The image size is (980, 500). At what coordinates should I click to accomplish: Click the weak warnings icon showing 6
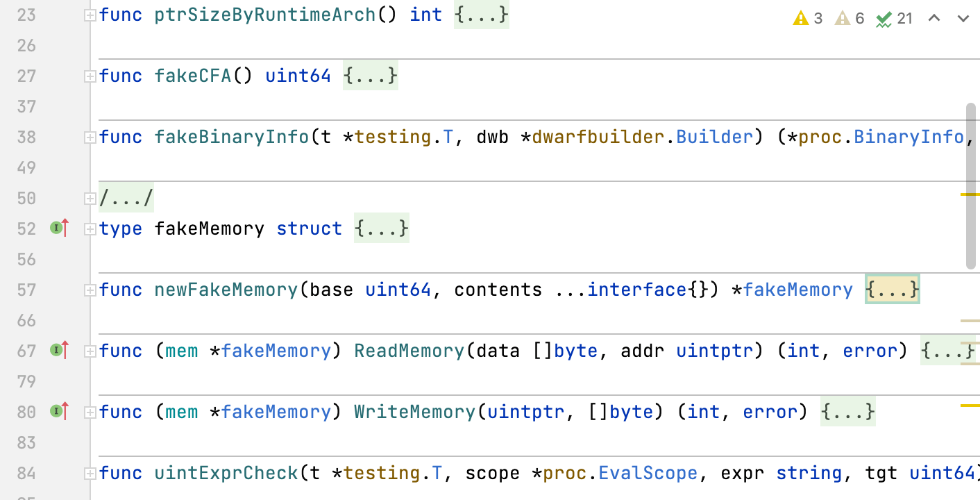coord(843,17)
